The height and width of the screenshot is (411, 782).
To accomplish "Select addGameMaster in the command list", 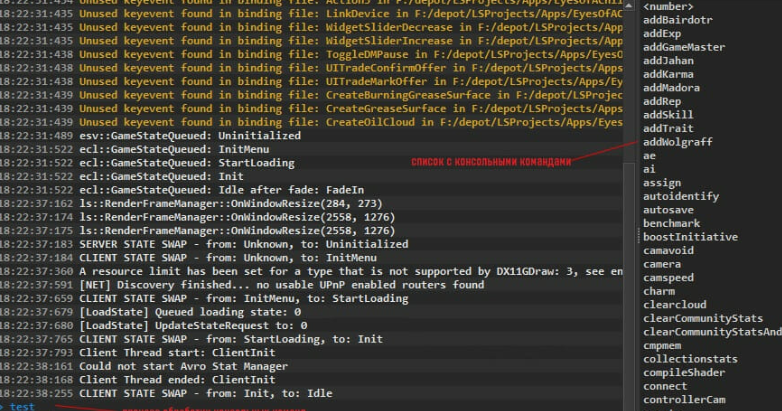I will click(x=684, y=47).
